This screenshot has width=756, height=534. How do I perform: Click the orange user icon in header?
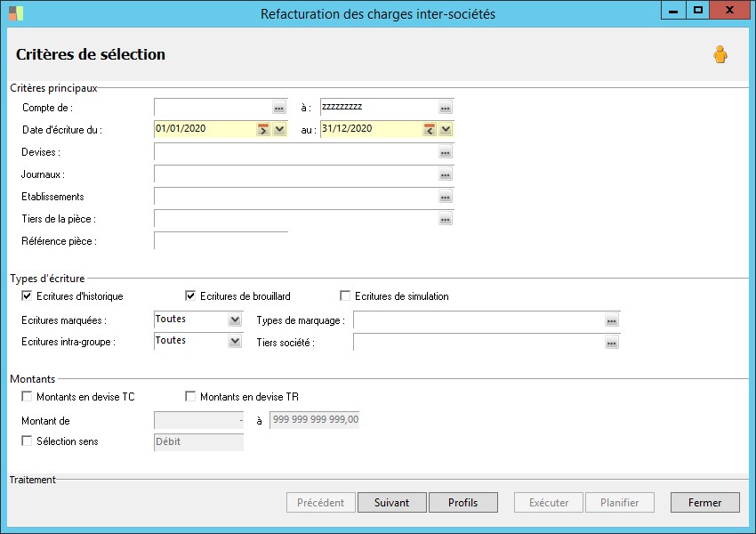[x=720, y=55]
